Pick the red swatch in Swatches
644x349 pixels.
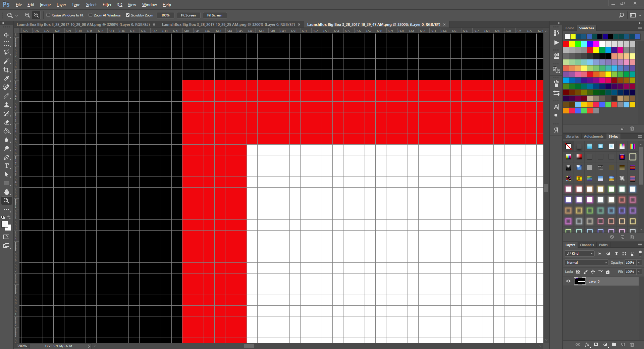(566, 44)
